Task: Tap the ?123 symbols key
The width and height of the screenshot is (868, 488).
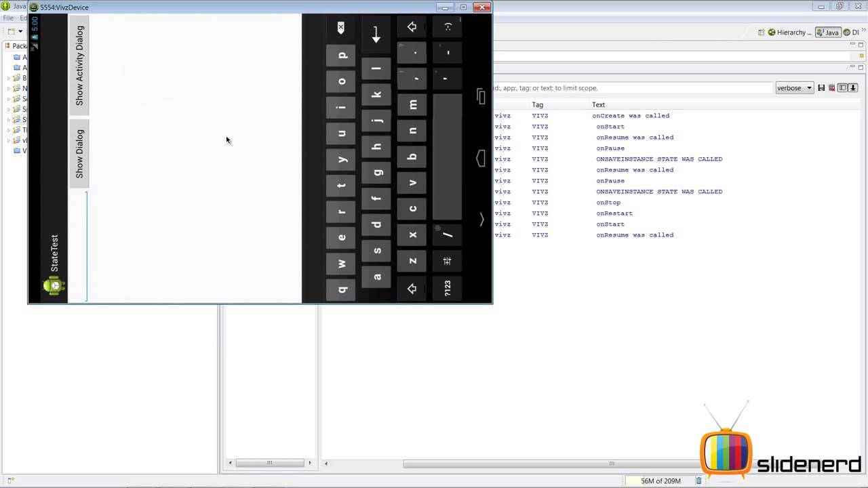Action: (448, 289)
